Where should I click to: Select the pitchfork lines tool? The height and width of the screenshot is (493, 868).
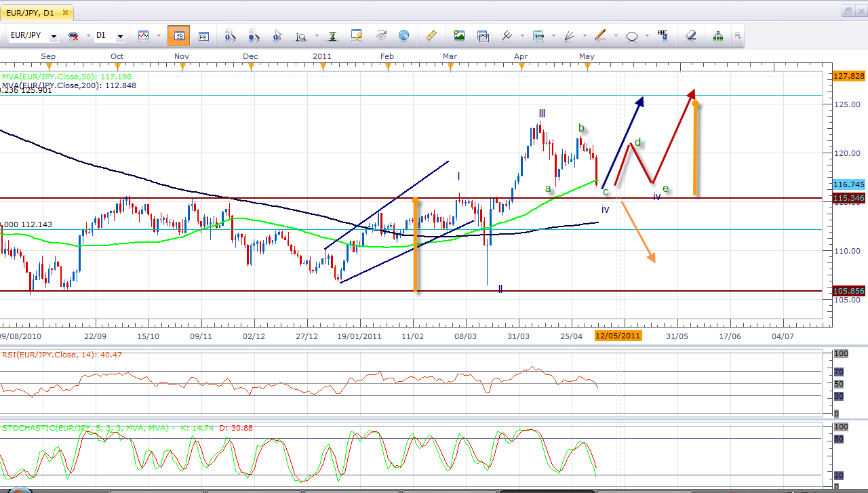pos(507,36)
